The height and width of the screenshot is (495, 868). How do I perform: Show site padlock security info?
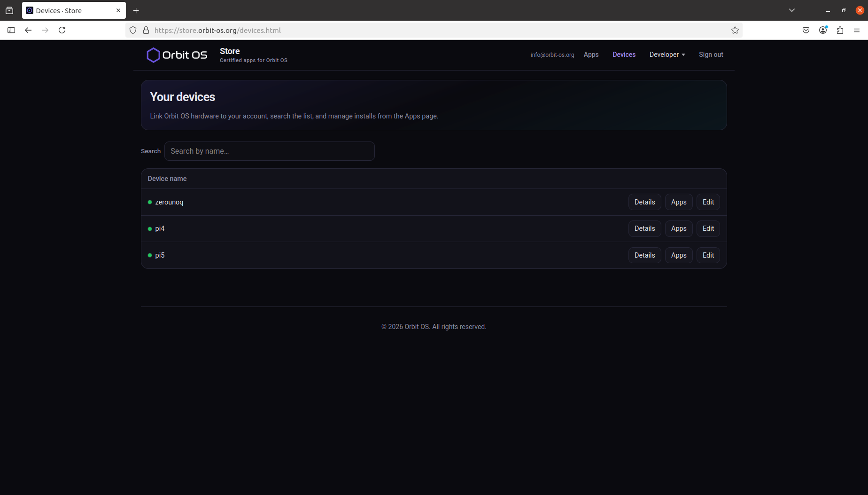coord(146,30)
